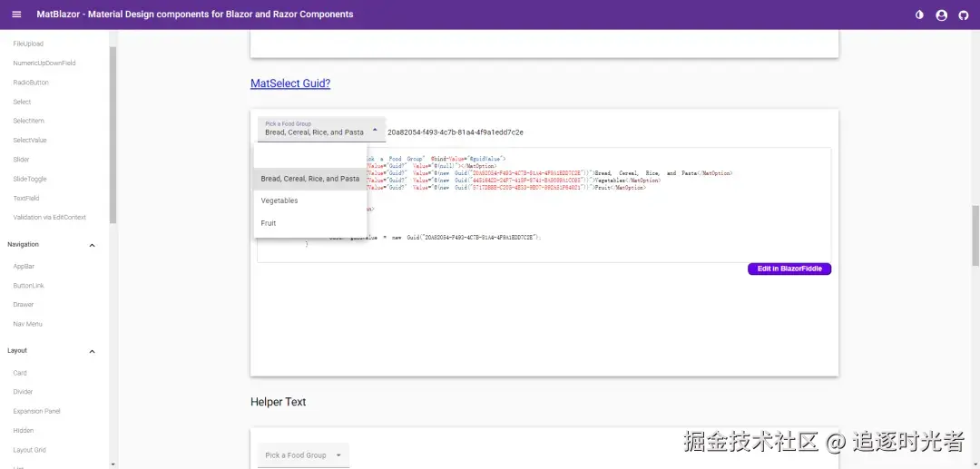Go to SlideToggle in sidebar
The height and width of the screenshot is (469, 980).
click(x=30, y=180)
